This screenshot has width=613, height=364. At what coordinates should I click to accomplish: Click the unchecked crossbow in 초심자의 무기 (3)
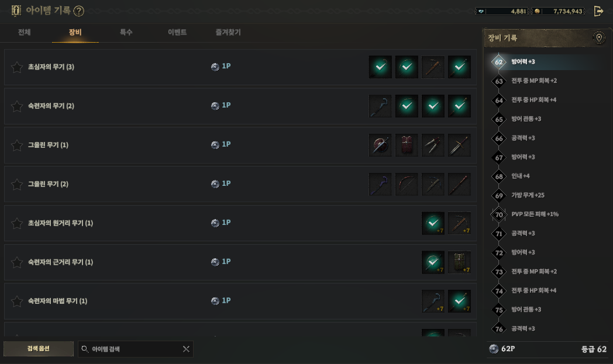pyautogui.click(x=433, y=67)
